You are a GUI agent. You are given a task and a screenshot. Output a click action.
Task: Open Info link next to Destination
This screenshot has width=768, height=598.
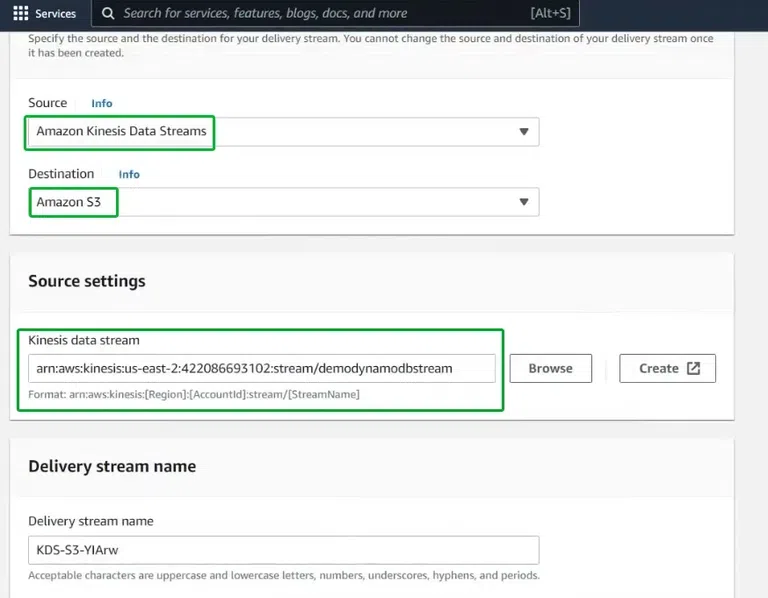(x=129, y=174)
